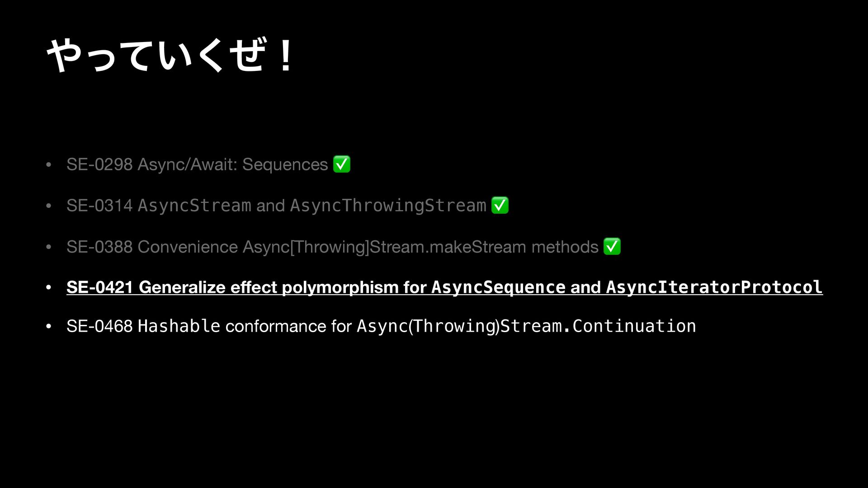Click the monospaced word AsyncStream in SE-0314
The width and height of the screenshot is (868, 488).
pyautogui.click(x=194, y=206)
